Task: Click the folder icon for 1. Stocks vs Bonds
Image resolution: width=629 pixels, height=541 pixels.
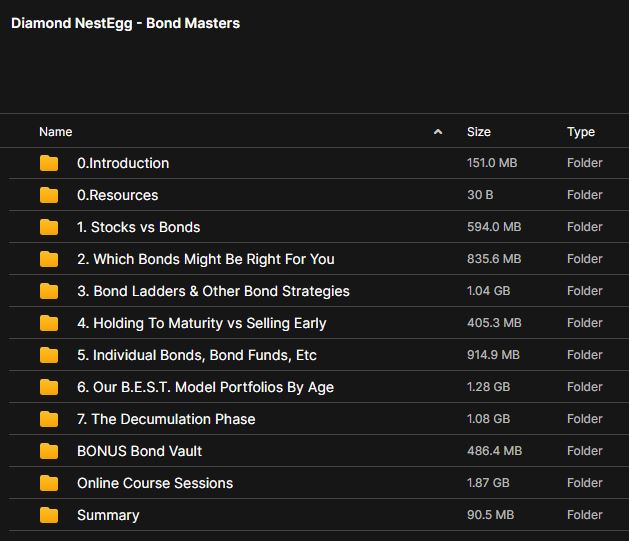Action: tap(49, 227)
